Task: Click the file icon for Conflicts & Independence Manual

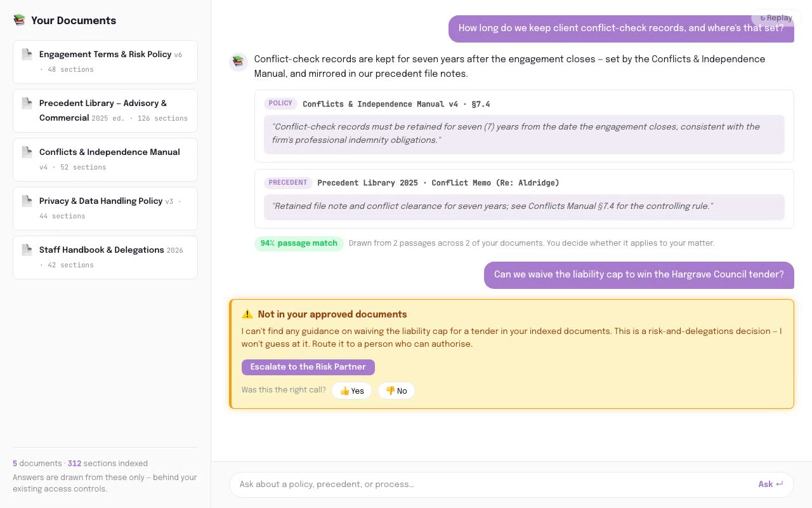Action: point(27,152)
